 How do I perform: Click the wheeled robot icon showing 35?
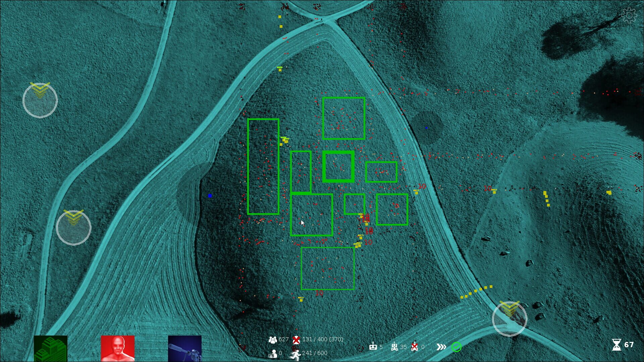click(x=394, y=347)
